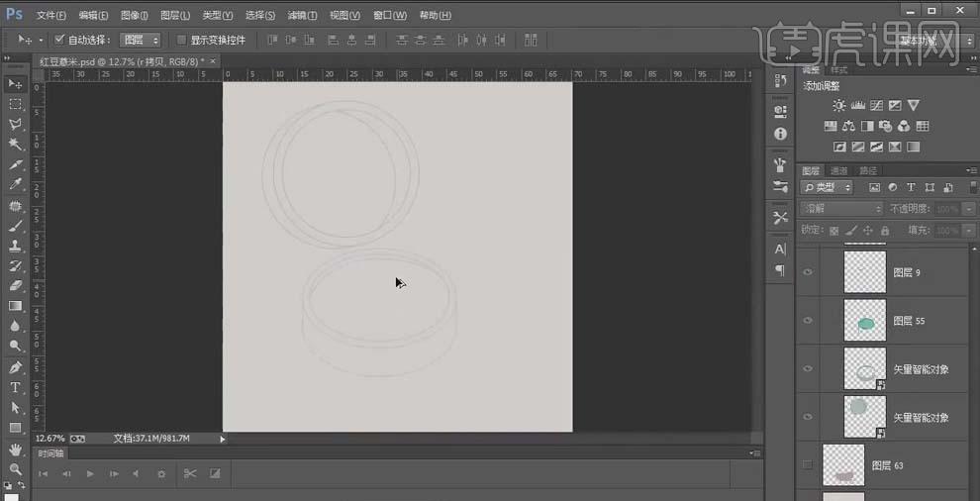This screenshot has width=980, height=501.
Task: Select the Magic Wand tool
Action: point(16,145)
